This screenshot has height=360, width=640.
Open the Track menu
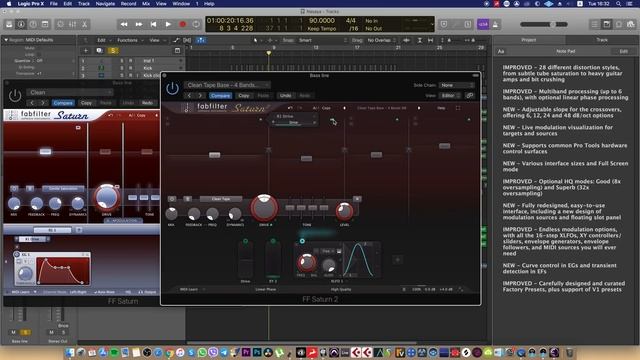84,4
